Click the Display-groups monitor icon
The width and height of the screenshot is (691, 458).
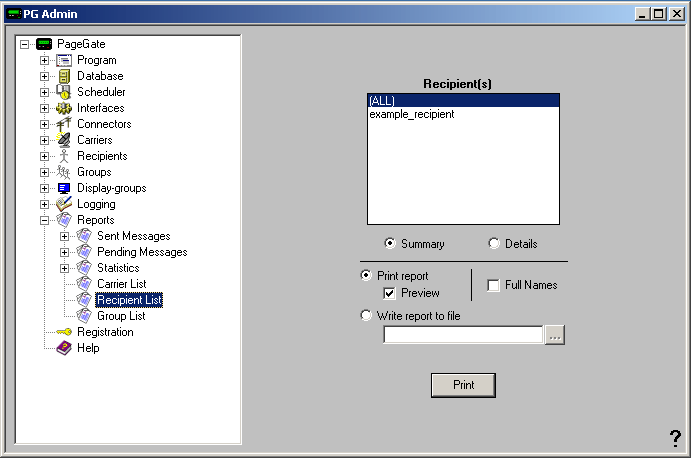(64, 188)
